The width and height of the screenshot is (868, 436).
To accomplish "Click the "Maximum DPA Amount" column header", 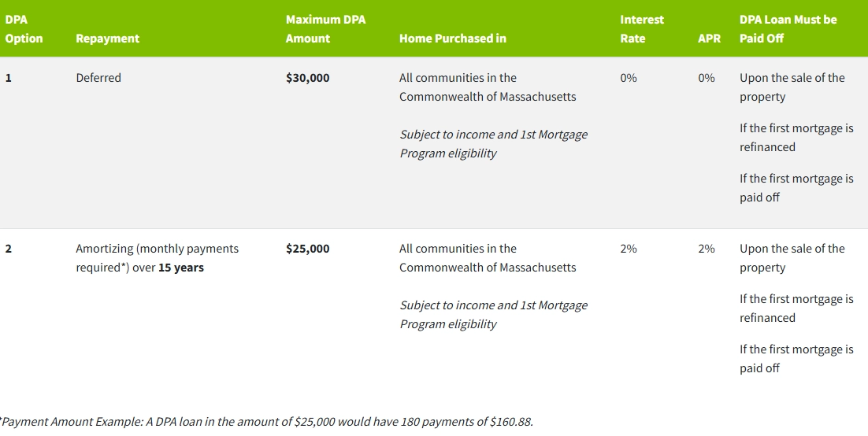I will (x=325, y=28).
